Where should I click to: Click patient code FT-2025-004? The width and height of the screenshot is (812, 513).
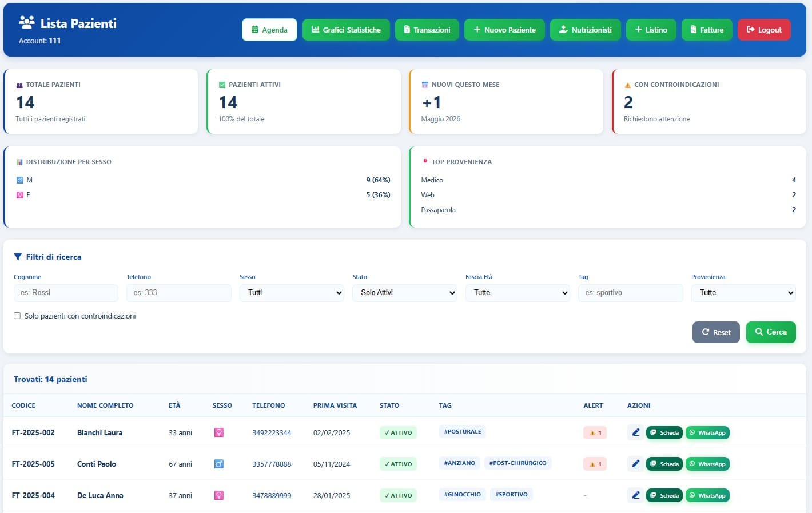point(33,496)
